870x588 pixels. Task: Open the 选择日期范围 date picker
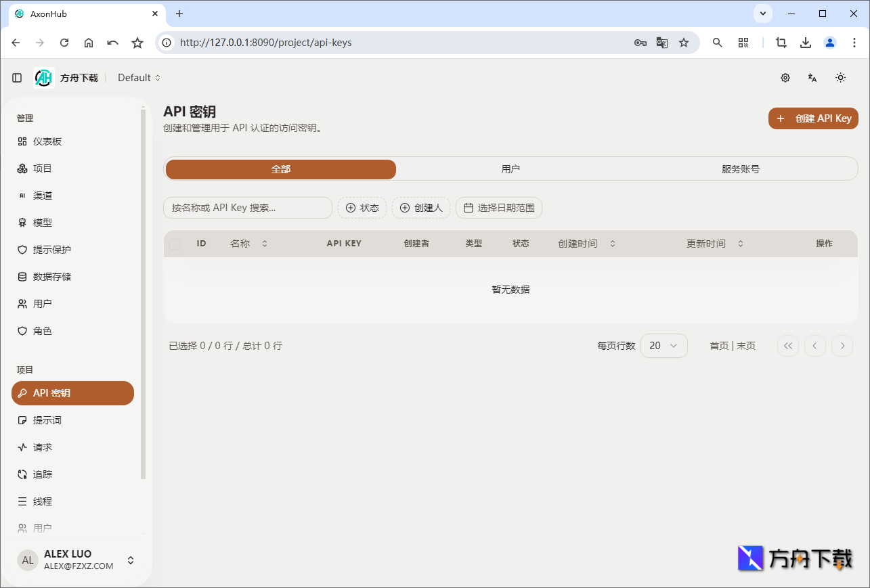coord(499,208)
